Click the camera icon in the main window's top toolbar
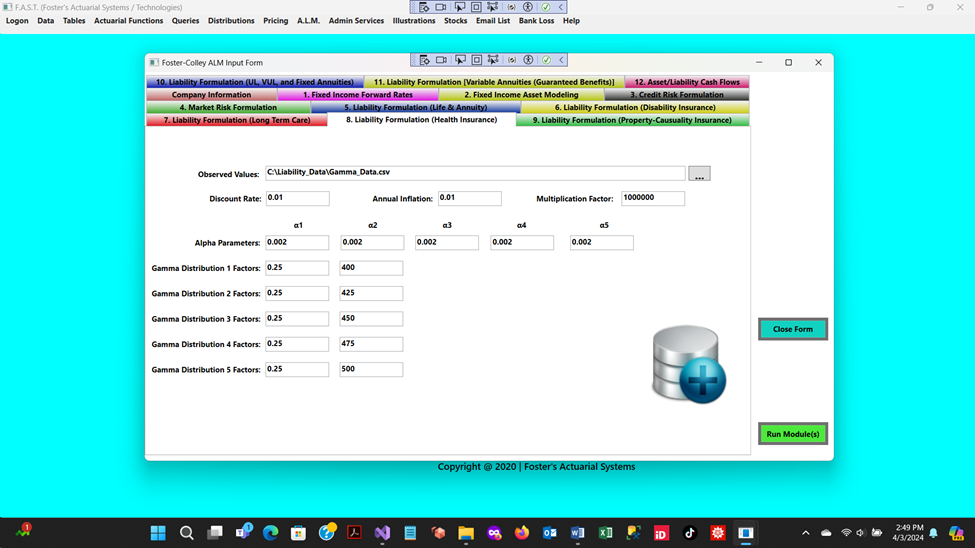The image size is (975, 548). 441,7
